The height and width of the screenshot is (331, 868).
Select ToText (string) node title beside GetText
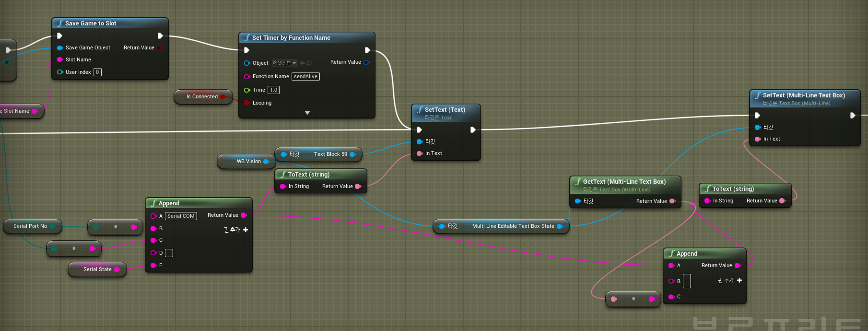tap(733, 189)
